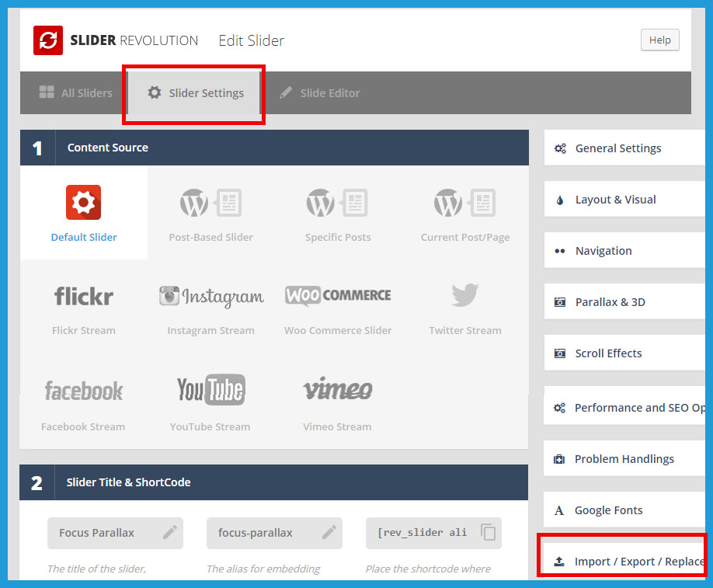Click the Flickr Stream label
Image resolution: width=713 pixels, height=588 pixels.
(84, 331)
